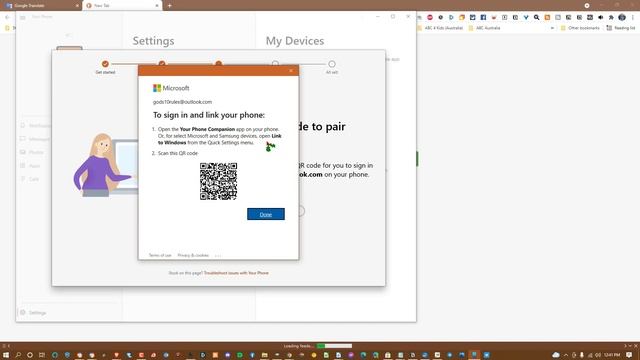Open the Photos item in Your Phone sidebar

click(x=32, y=152)
